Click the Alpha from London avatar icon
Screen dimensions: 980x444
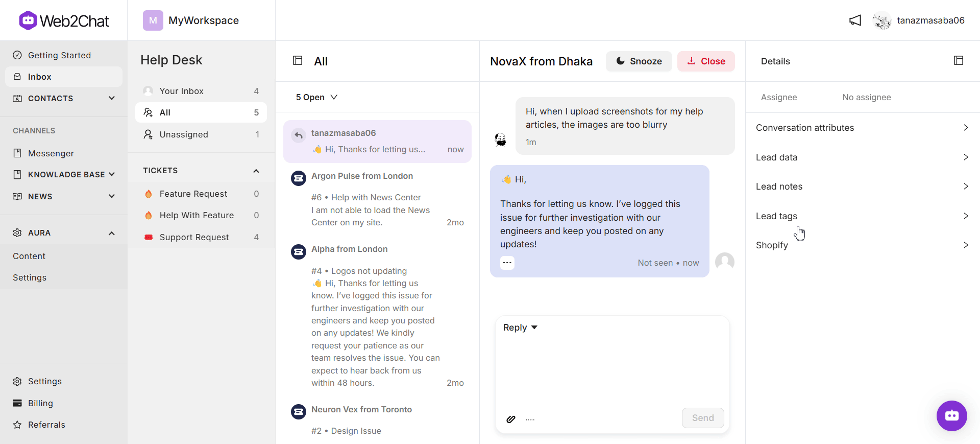(x=299, y=251)
